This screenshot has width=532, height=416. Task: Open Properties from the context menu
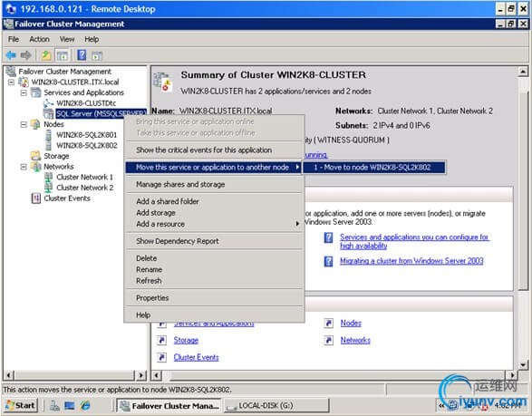click(215, 298)
